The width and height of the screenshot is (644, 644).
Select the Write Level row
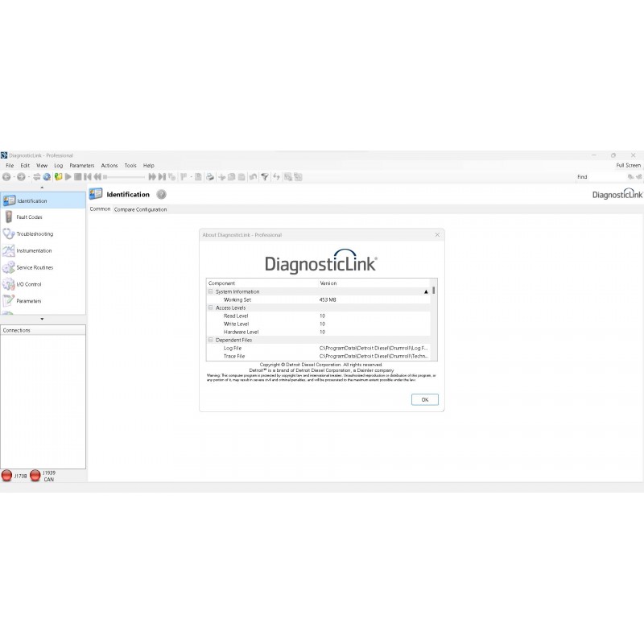(x=318, y=324)
